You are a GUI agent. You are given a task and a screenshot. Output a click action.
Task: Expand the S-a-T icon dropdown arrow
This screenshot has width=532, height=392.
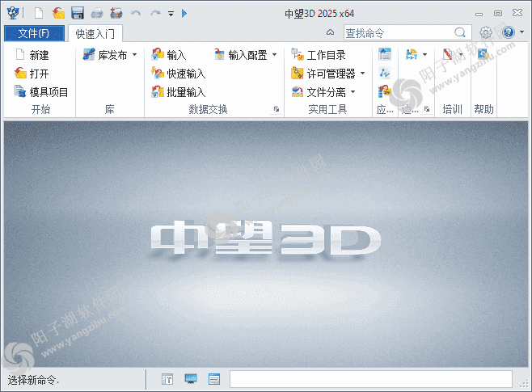(424, 54)
